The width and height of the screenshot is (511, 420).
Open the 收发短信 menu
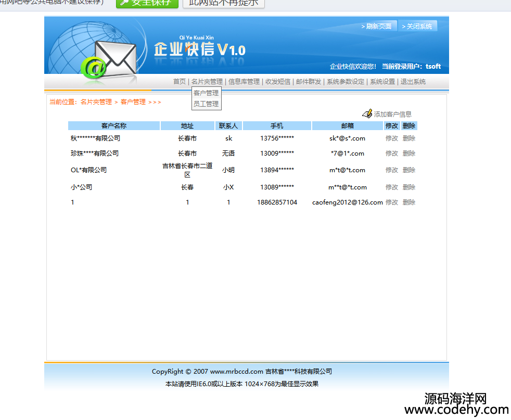tap(278, 82)
